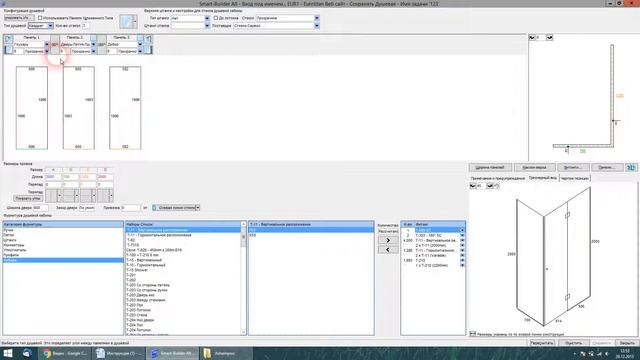Open the Windows Start menu
640x360 pixels.
click(x=8, y=353)
